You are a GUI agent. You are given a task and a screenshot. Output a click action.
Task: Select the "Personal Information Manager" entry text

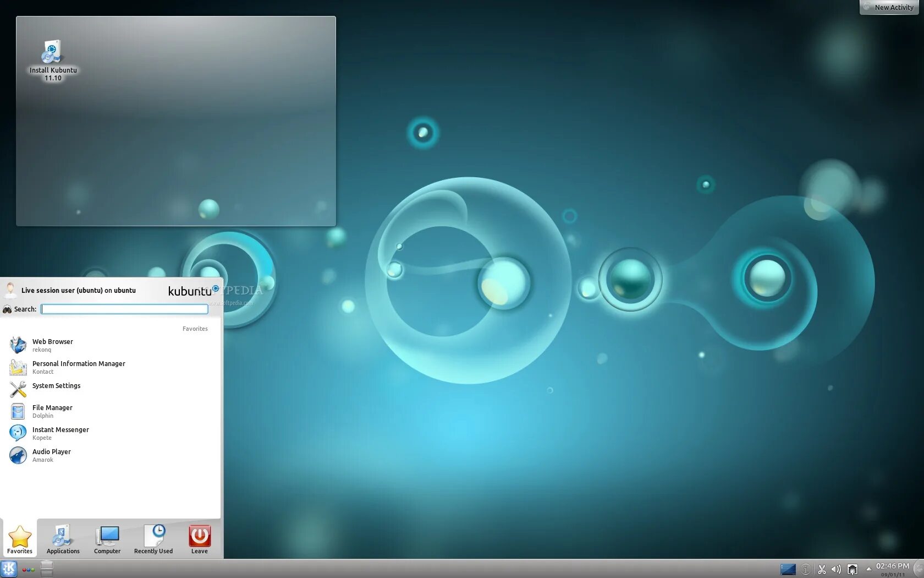[79, 364]
